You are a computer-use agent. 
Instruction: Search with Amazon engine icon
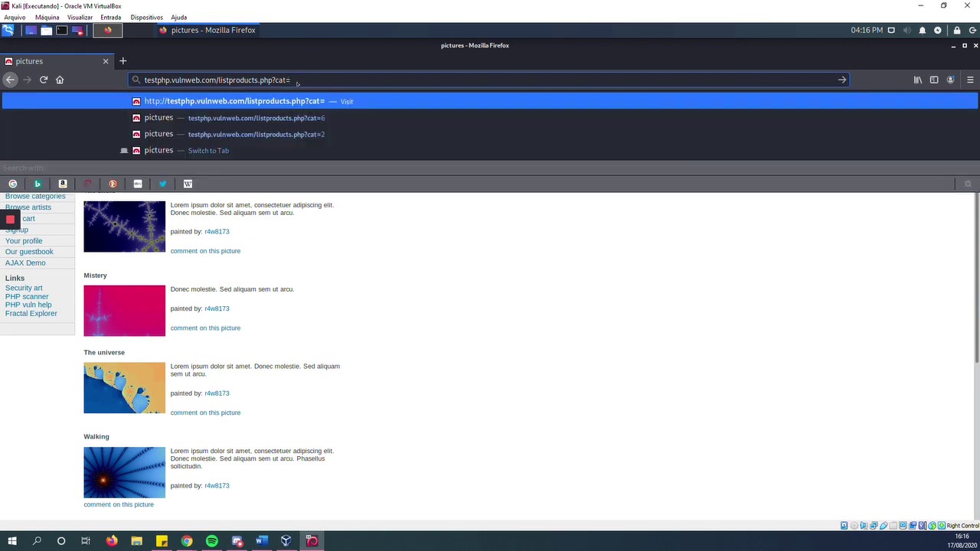[63, 184]
